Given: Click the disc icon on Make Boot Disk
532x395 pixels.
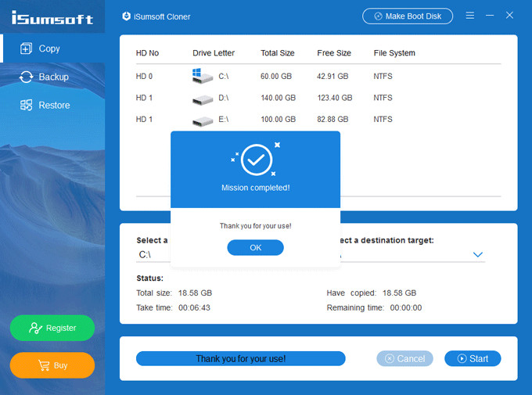Looking at the screenshot, I should point(378,16).
